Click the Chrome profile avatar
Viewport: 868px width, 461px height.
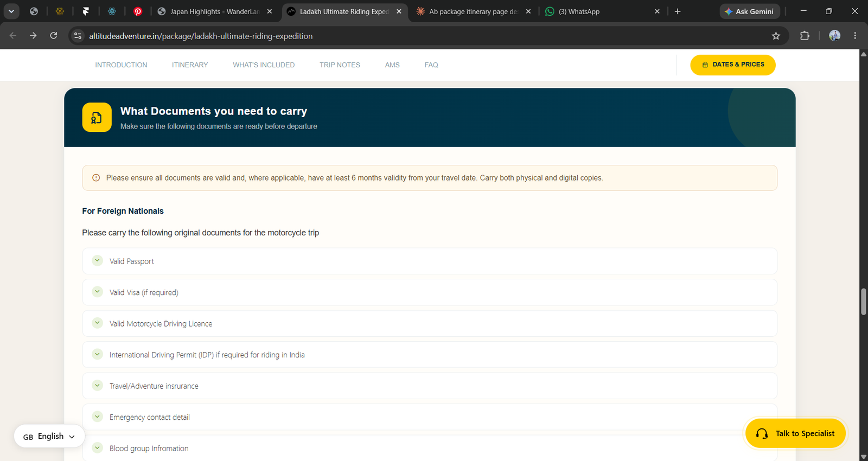click(x=834, y=36)
